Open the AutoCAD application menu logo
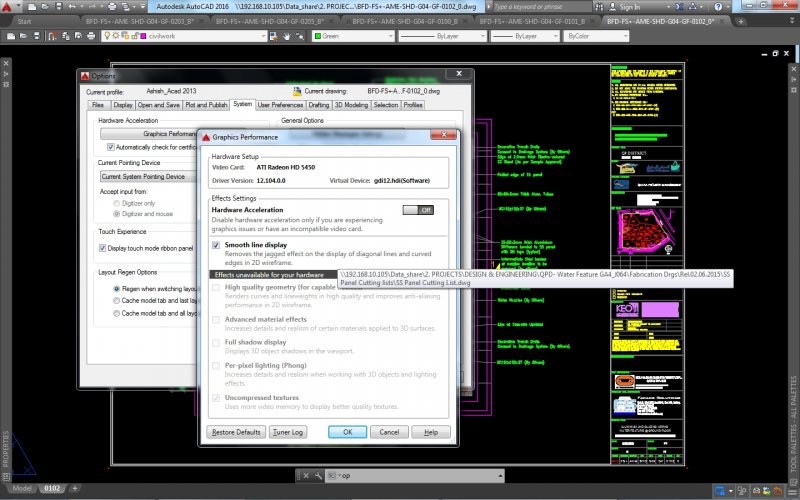This screenshot has height=500, width=800. (x=7, y=7)
